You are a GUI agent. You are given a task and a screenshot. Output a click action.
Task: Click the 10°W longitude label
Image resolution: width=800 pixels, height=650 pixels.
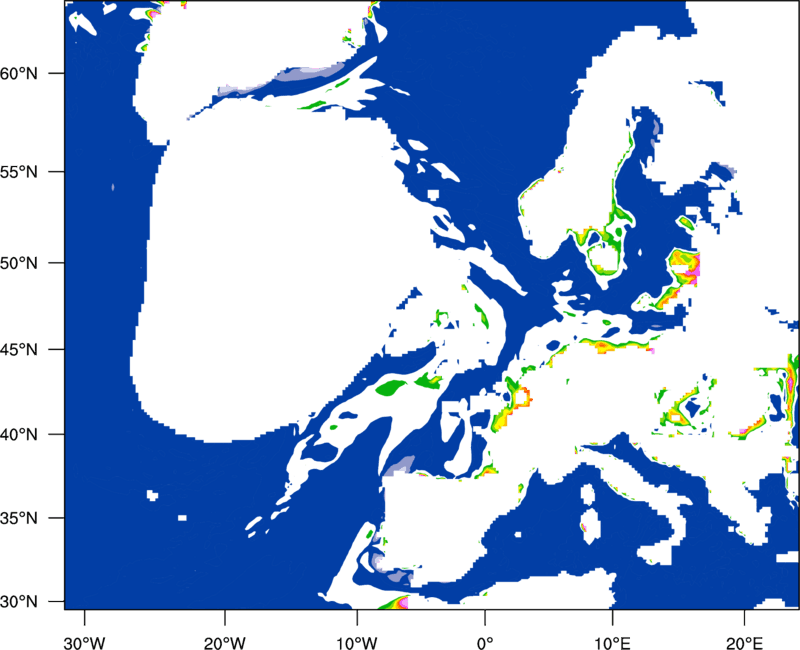(356, 643)
